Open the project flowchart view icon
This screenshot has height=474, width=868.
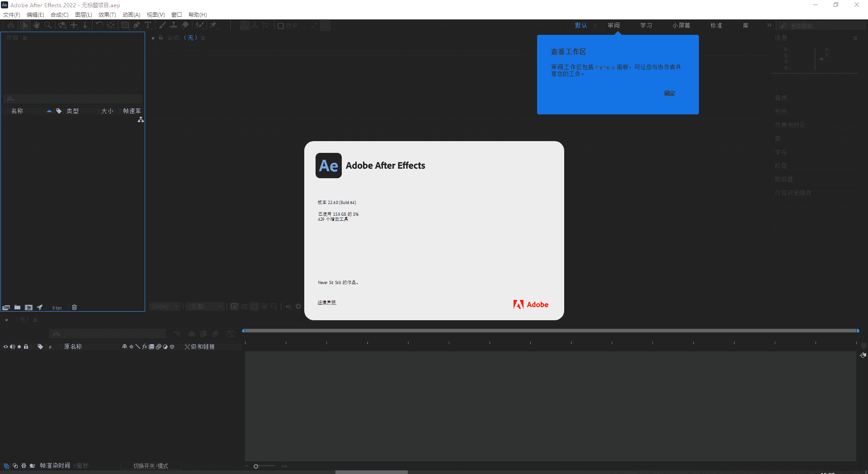click(x=141, y=119)
